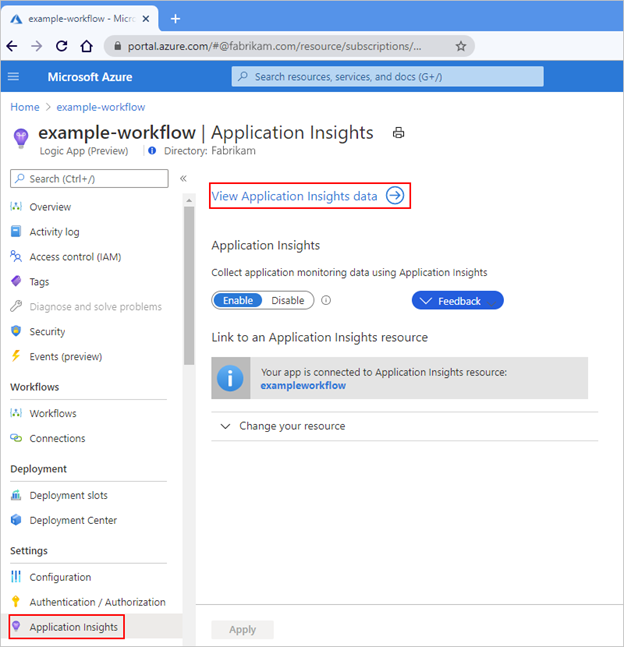Click the Activity log icon
The width and height of the screenshot is (624, 647).
[16, 231]
